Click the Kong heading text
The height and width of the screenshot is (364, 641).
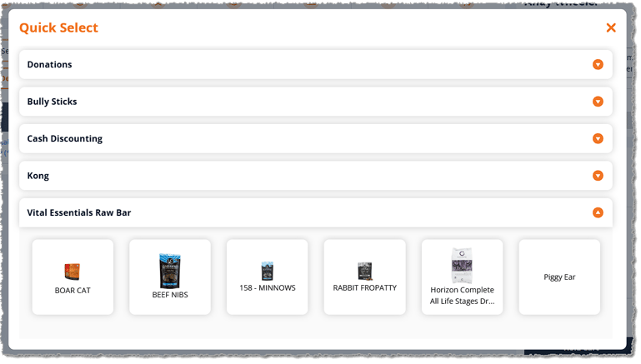tap(38, 176)
